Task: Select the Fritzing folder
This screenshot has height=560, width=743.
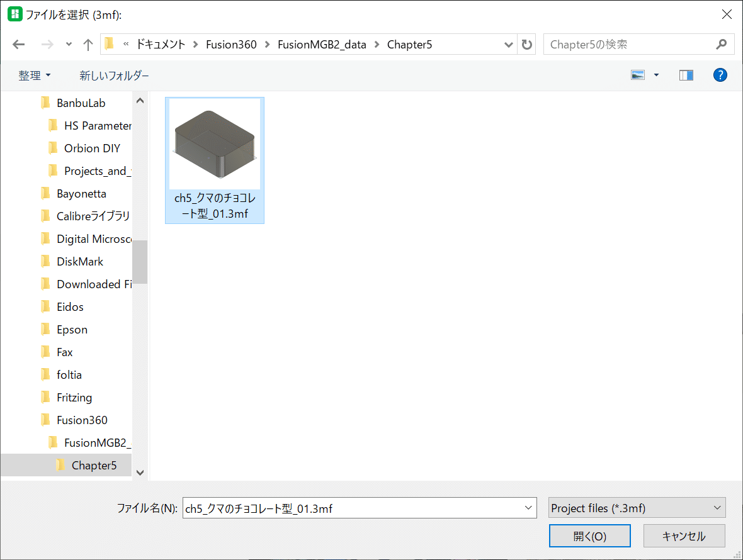Action: [74, 398]
